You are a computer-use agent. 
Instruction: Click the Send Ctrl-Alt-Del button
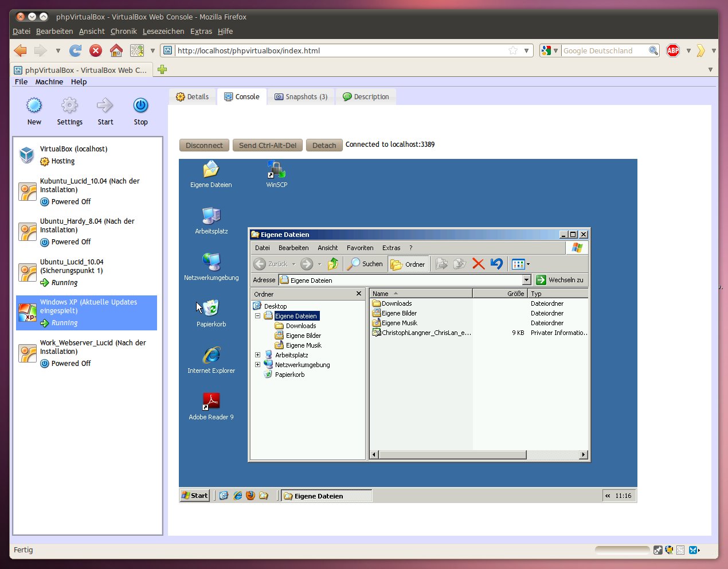click(x=267, y=145)
